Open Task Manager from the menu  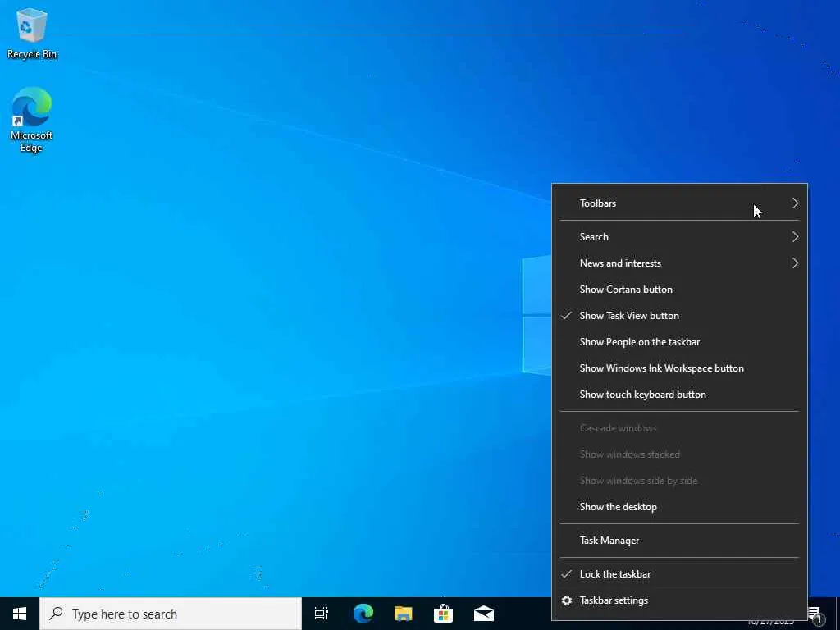pyautogui.click(x=679, y=541)
